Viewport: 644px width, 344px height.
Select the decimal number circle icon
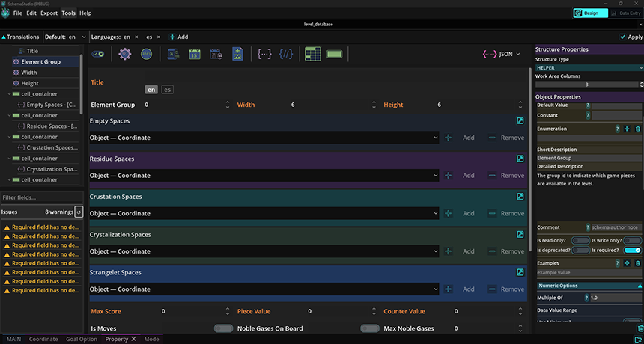pyautogui.click(x=146, y=54)
